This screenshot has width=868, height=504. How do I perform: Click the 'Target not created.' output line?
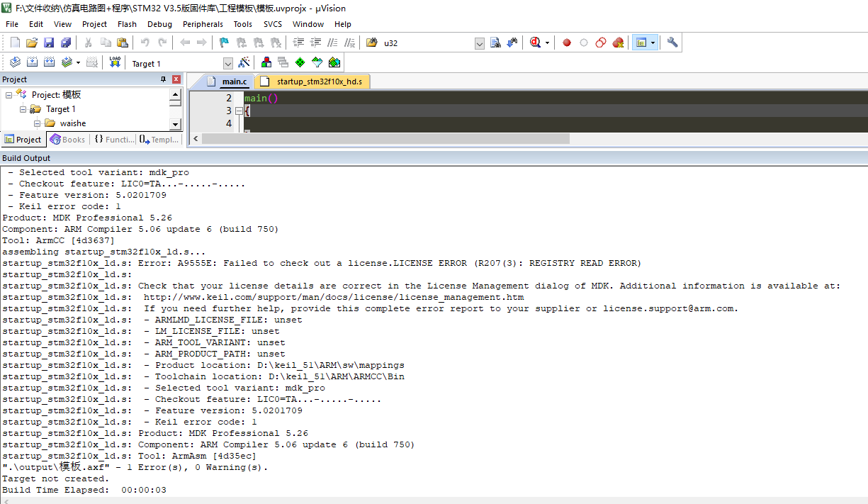(x=55, y=478)
